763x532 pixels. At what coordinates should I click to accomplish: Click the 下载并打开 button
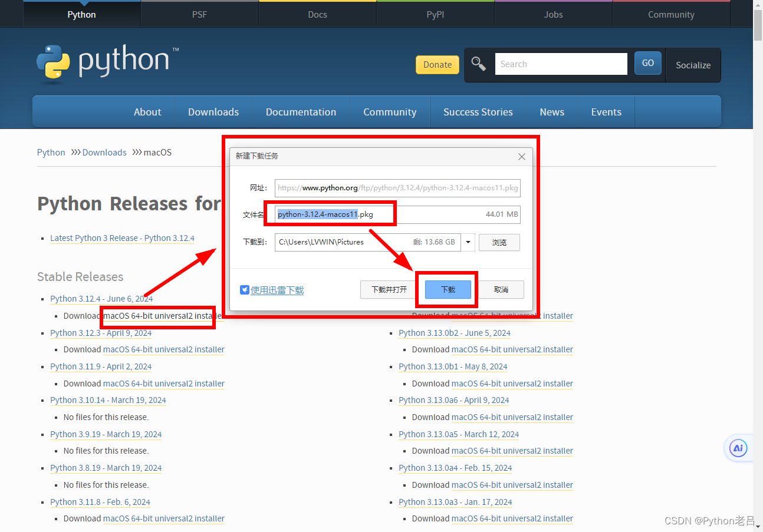click(x=389, y=290)
